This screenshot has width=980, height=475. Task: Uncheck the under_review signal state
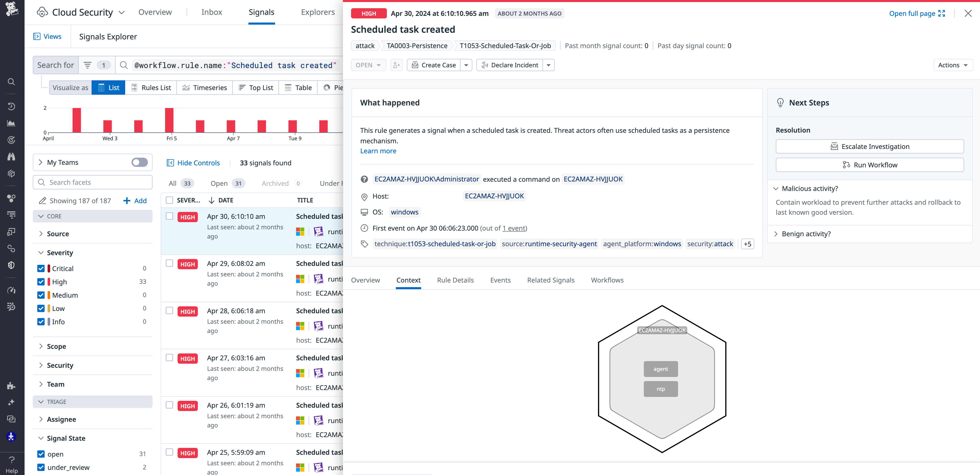pyautogui.click(x=41, y=467)
